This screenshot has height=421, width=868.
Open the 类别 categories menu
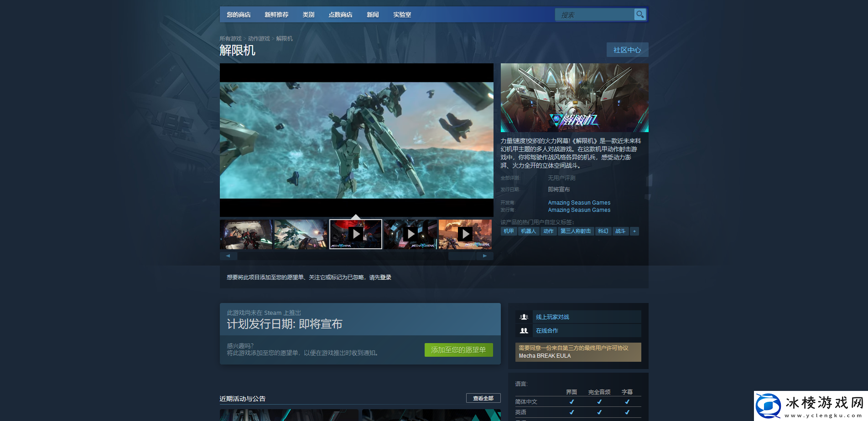tap(308, 15)
